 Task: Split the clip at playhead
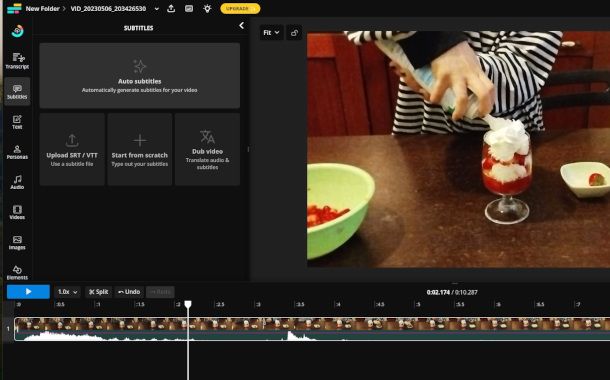pos(98,292)
